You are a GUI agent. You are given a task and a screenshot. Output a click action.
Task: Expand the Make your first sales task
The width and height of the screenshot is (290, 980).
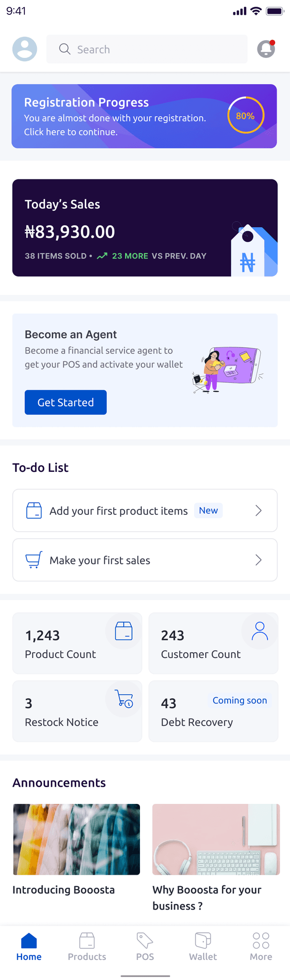pos(259,560)
